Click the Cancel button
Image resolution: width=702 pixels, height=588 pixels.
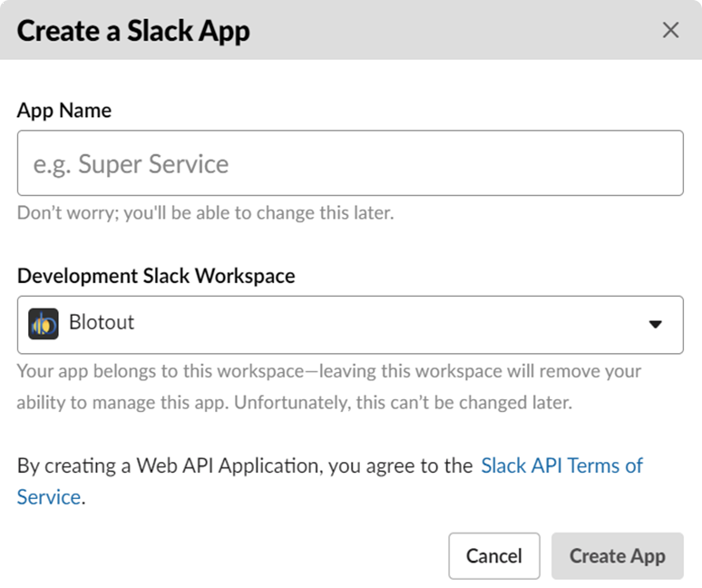[x=494, y=555]
